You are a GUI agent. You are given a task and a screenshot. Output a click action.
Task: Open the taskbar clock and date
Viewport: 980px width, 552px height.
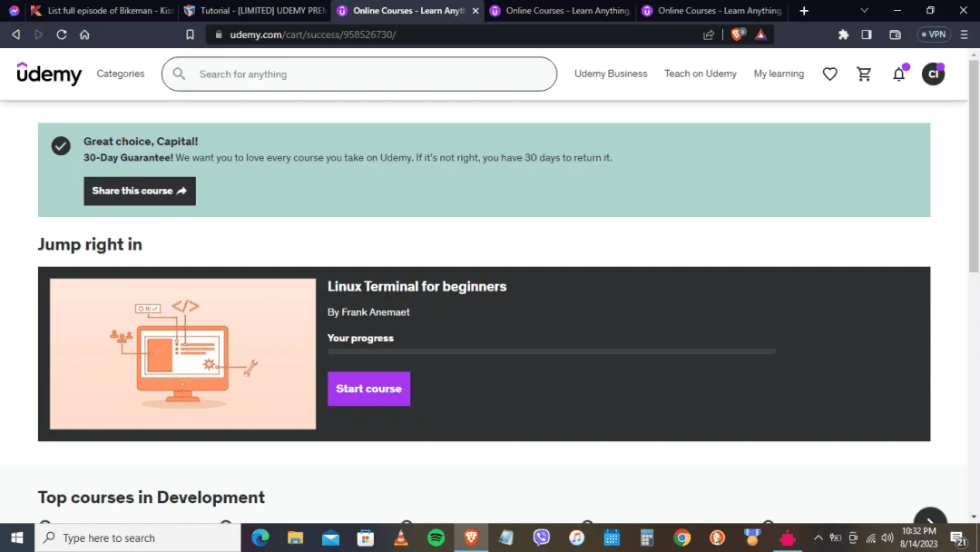click(x=918, y=537)
